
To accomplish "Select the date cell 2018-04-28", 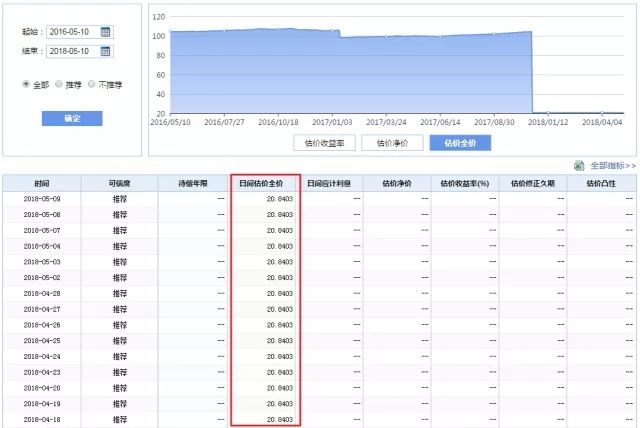I will coord(42,293).
